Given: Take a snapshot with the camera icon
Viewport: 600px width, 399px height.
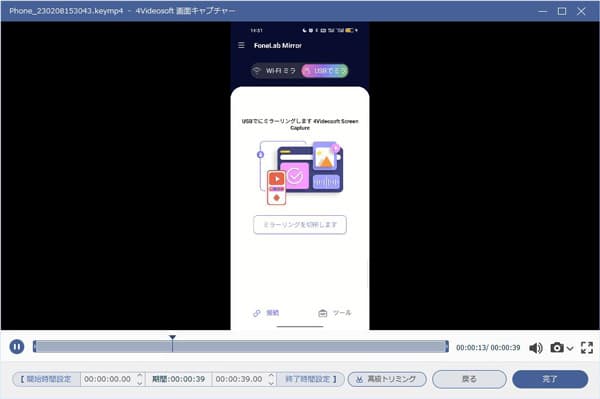Looking at the screenshot, I should pos(557,347).
